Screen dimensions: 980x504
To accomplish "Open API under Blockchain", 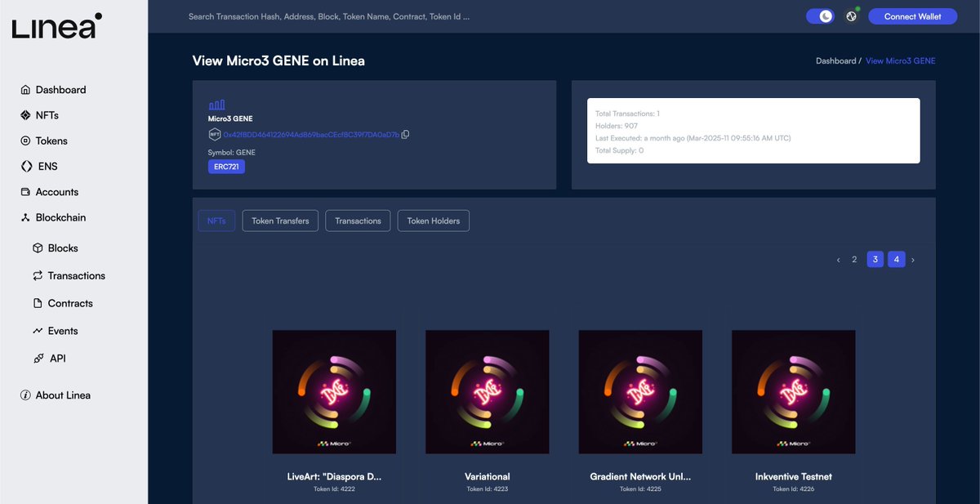I will tap(58, 359).
